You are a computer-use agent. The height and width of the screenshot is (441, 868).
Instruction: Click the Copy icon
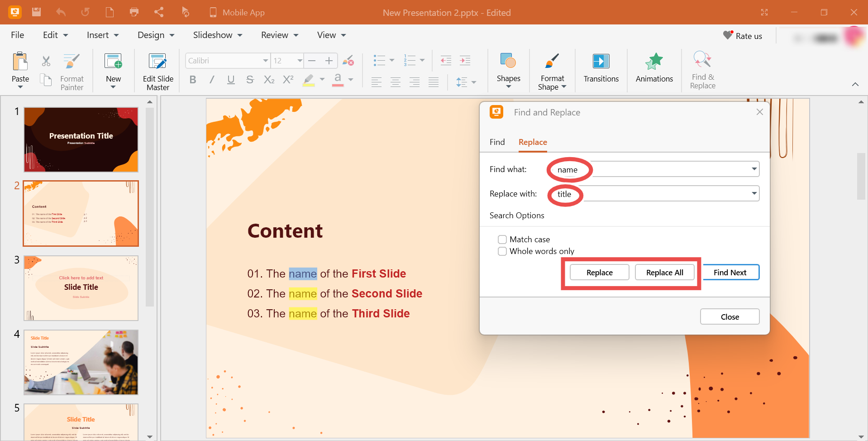46,80
